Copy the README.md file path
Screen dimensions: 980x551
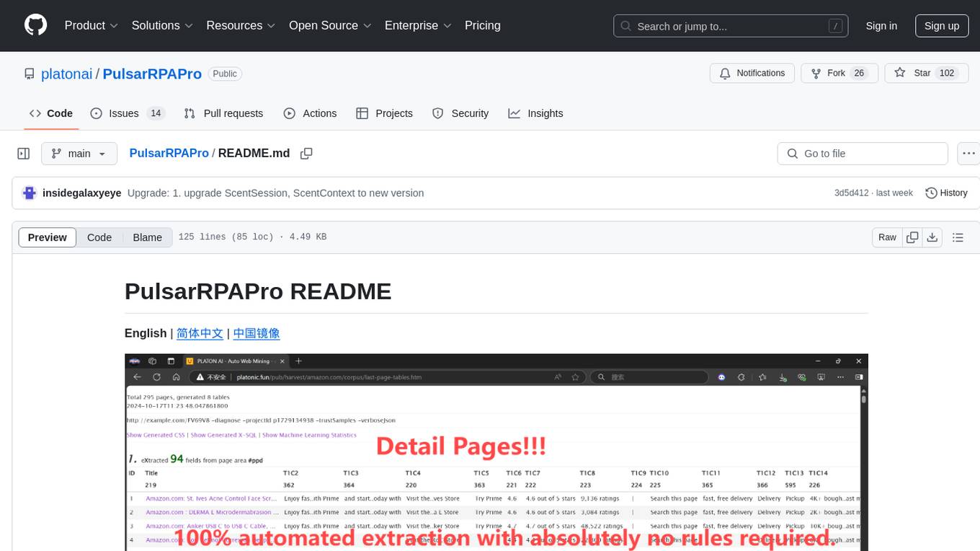(x=306, y=154)
